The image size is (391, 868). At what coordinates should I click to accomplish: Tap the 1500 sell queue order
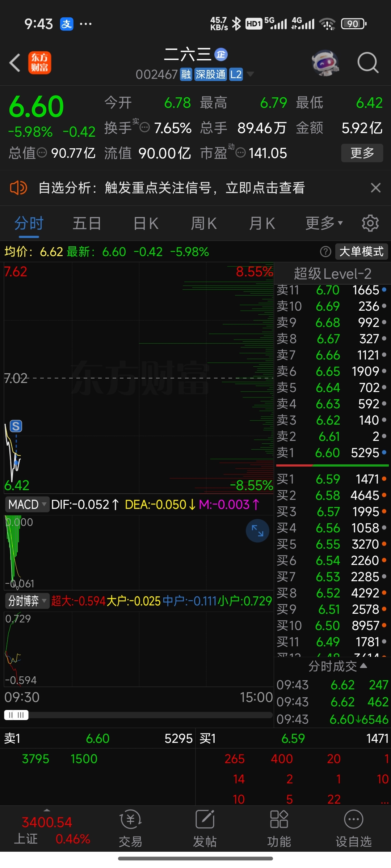(84, 759)
